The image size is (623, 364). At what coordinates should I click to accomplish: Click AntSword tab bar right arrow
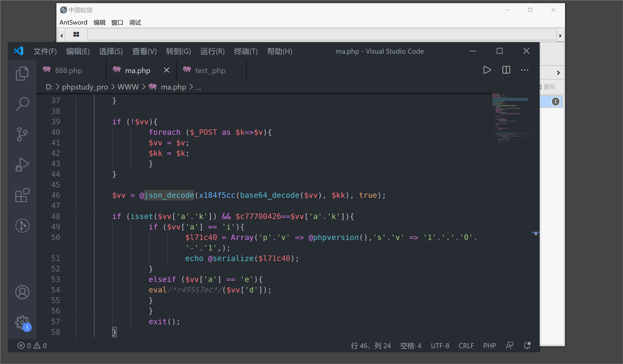point(560,36)
